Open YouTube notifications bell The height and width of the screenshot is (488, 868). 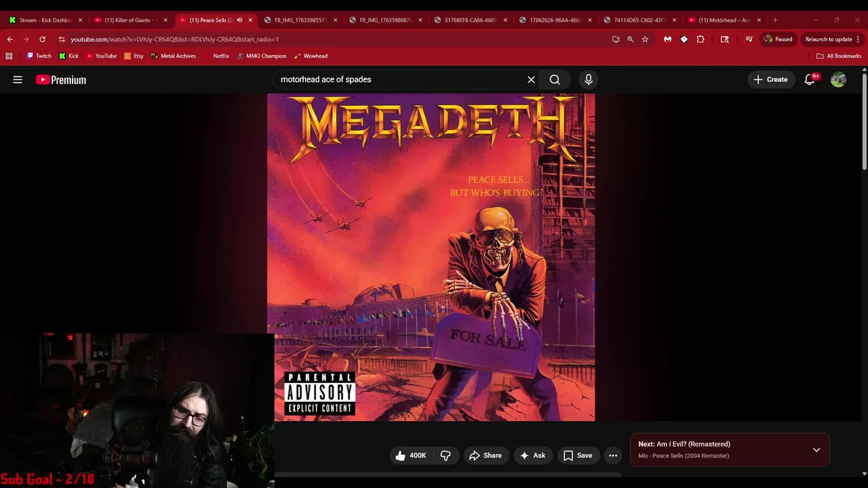pos(810,79)
